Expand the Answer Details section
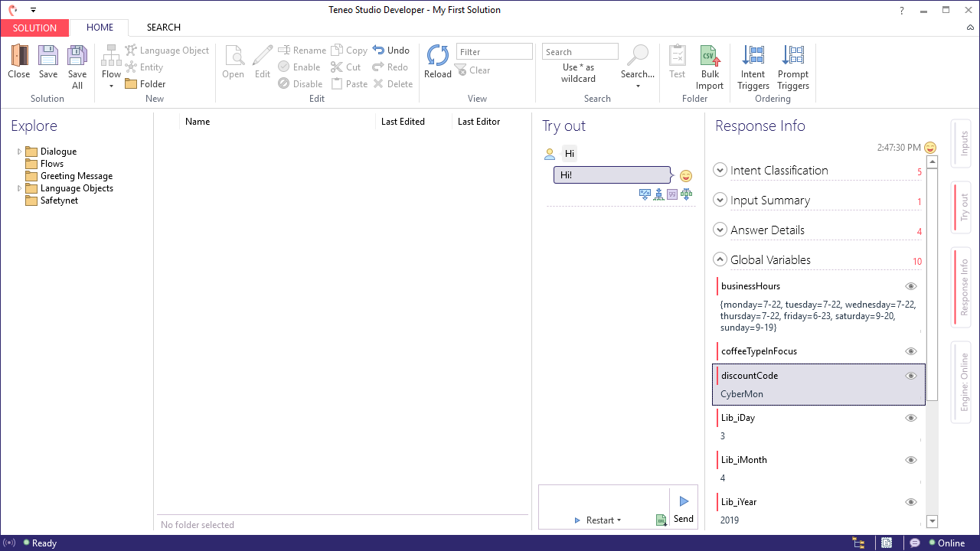Screen dimensions: 980x551 tap(720, 230)
